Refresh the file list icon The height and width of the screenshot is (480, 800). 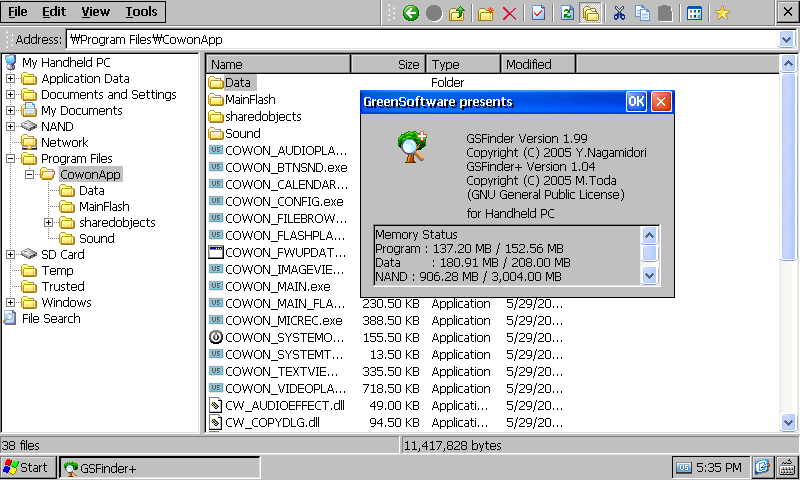tap(567, 13)
